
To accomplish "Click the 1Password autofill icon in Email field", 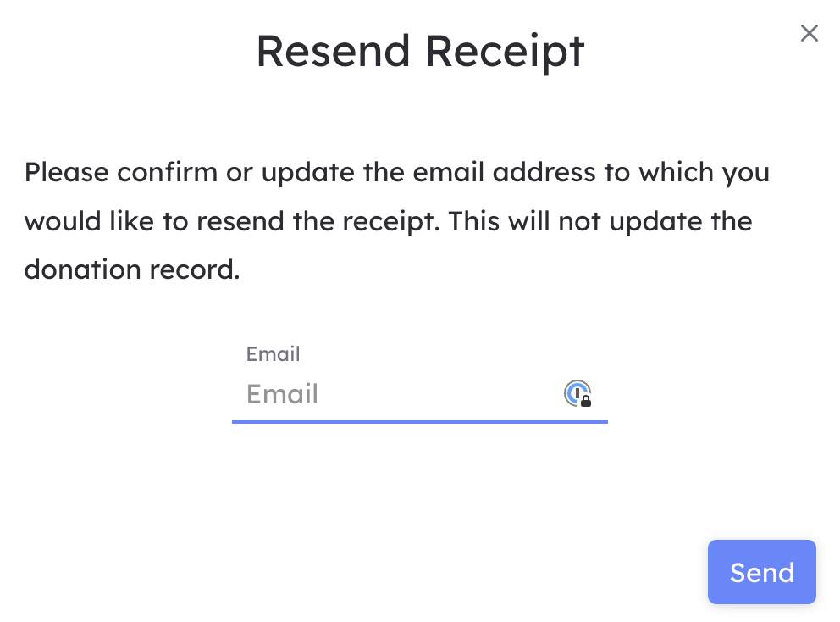I will (x=577, y=393).
